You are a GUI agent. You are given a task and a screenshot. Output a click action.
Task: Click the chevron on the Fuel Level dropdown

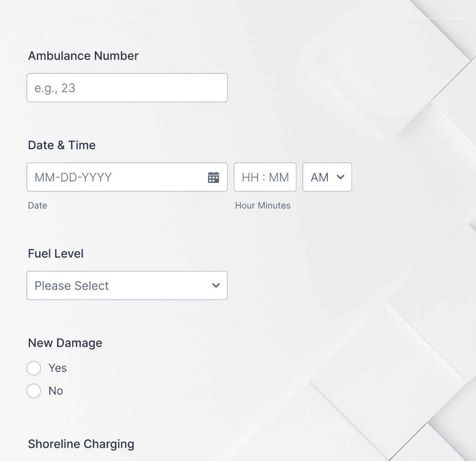point(215,285)
